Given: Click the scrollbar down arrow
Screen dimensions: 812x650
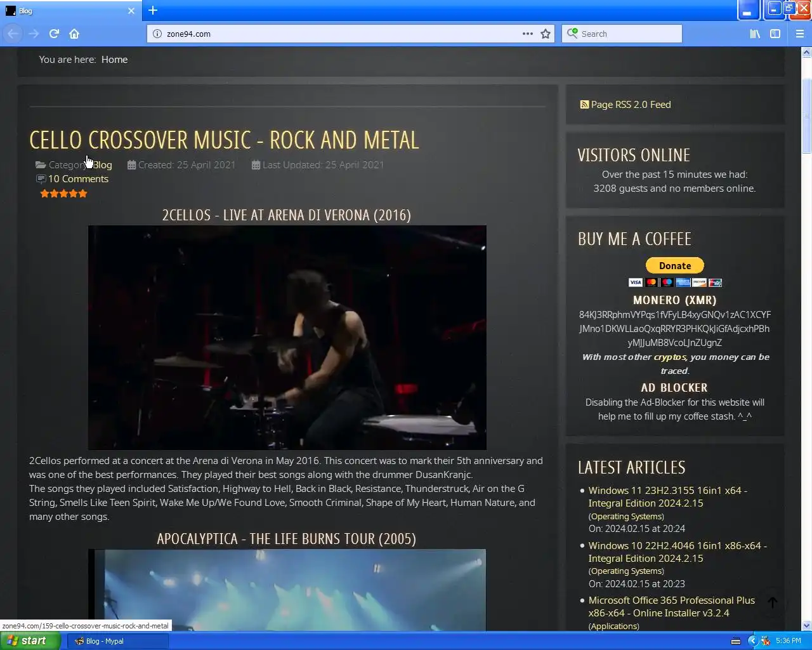Looking at the screenshot, I should click(806, 626).
